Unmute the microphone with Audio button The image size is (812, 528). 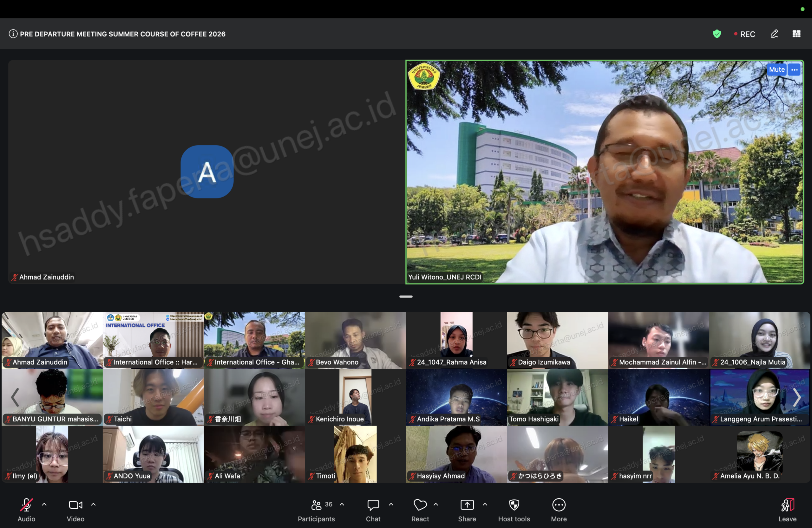pos(26,510)
